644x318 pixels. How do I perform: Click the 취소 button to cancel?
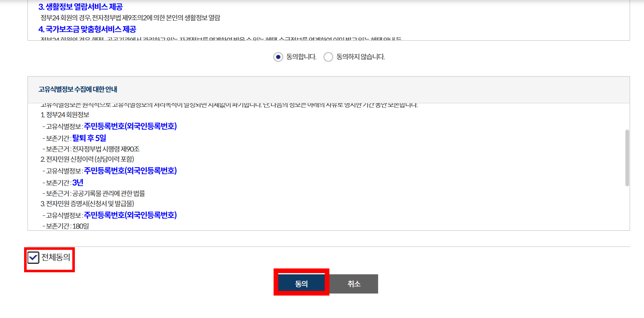[354, 284]
